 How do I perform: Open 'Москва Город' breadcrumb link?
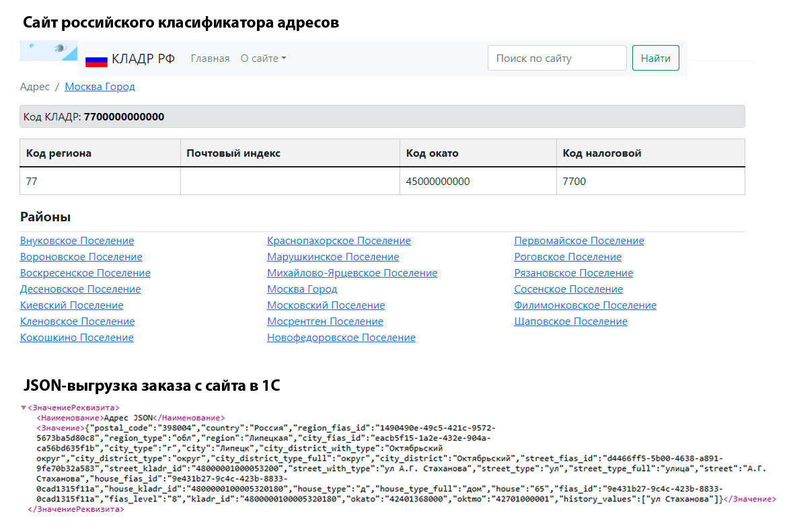(100, 87)
